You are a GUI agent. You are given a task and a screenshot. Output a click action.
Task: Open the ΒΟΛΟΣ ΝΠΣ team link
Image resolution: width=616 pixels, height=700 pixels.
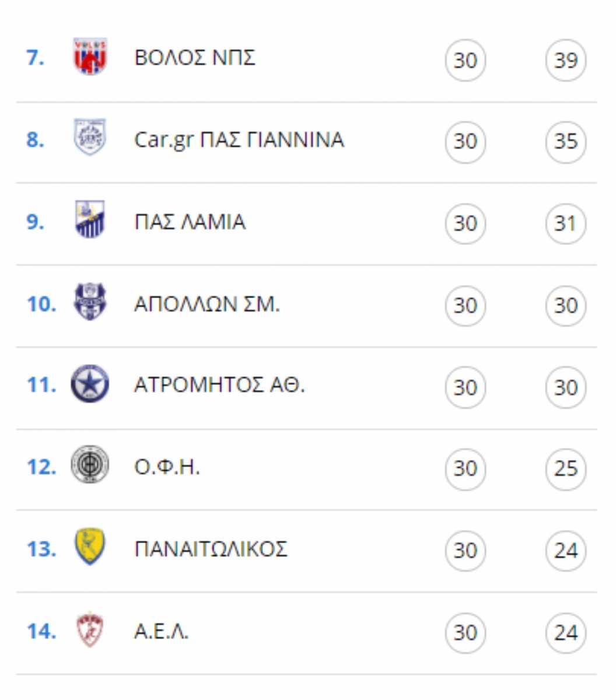click(x=195, y=58)
